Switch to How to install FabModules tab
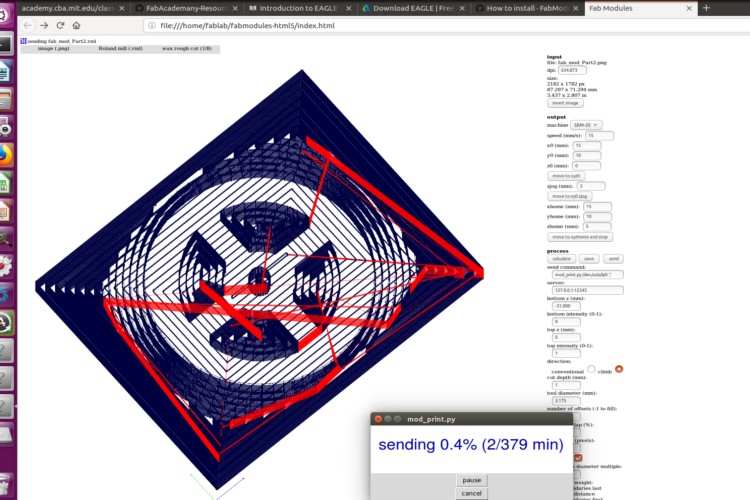This screenshot has height=500, width=750. 526,8
